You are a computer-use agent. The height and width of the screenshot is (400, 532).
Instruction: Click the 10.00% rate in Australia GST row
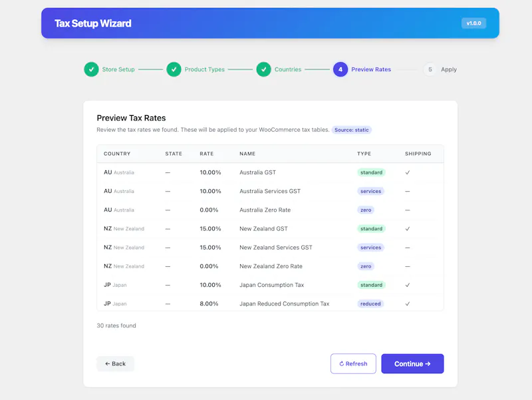tap(210, 172)
